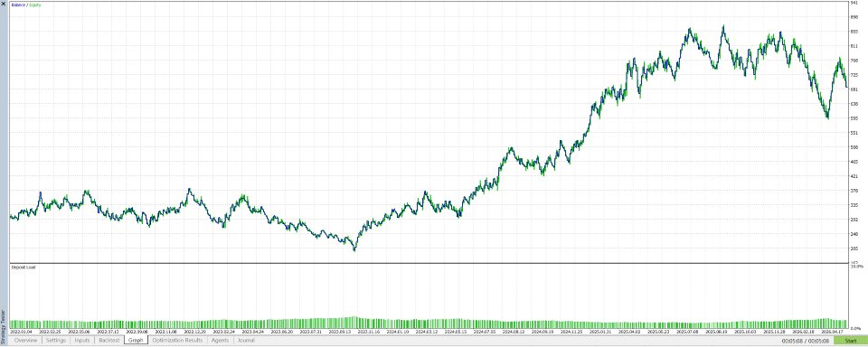The image size is (868, 347).
Task: Select the Backtest tab
Action: (109, 341)
